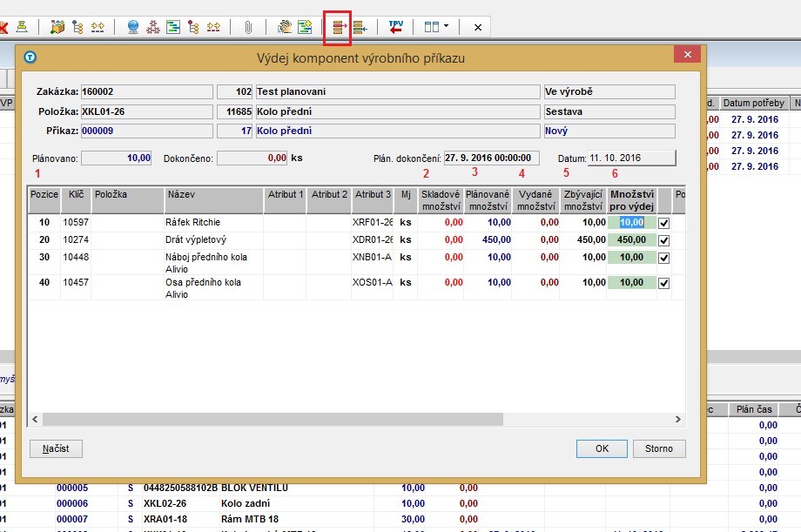The image size is (801, 532).
Task: Click the tree icon with the blue top node
Action: click(77, 27)
